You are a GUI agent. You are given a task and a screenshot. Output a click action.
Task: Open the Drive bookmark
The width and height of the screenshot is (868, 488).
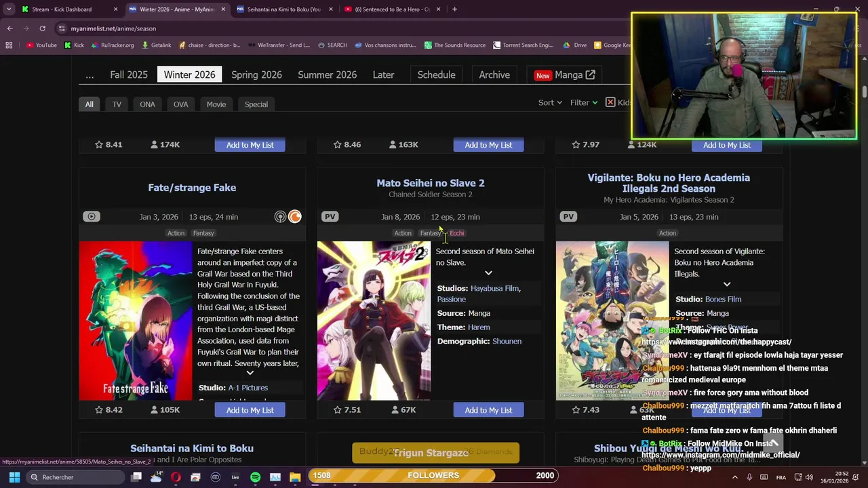click(x=575, y=45)
